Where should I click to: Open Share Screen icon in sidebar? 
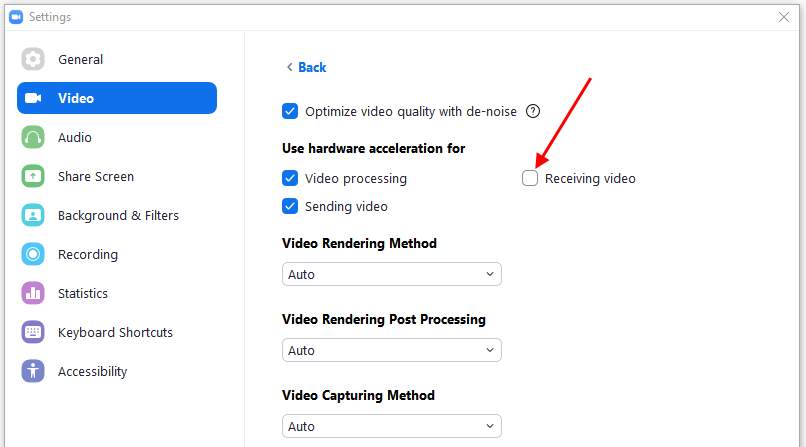click(33, 176)
